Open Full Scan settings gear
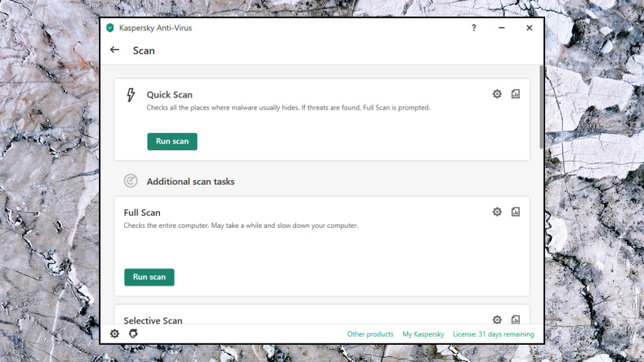 click(x=497, y=212)
